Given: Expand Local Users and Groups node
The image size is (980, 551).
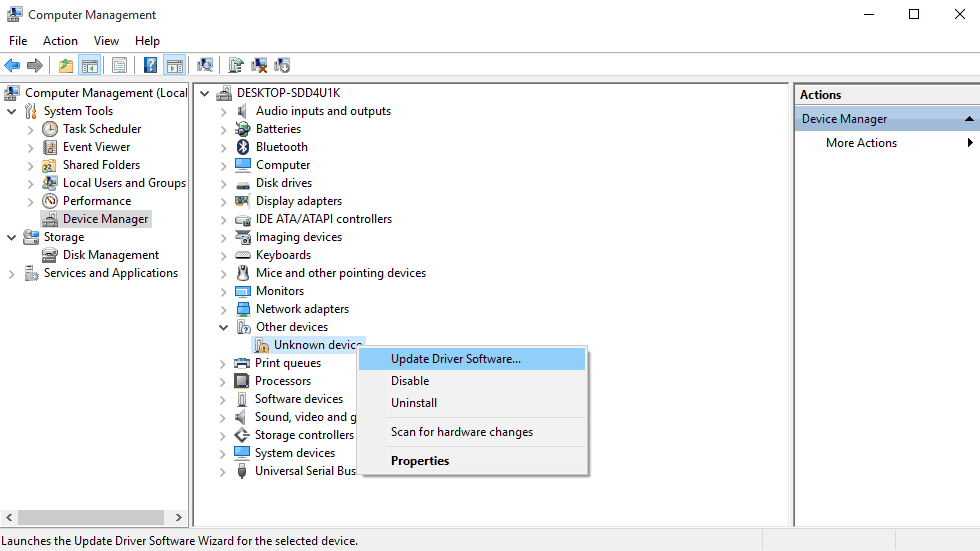Looking at the screenshot, I should (x=31, y=184).
